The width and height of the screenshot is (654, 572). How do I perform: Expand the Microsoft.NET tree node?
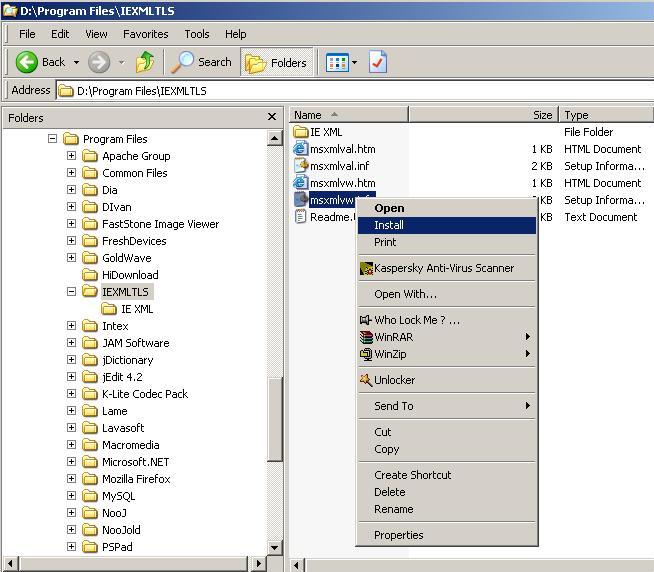point(71,462)
